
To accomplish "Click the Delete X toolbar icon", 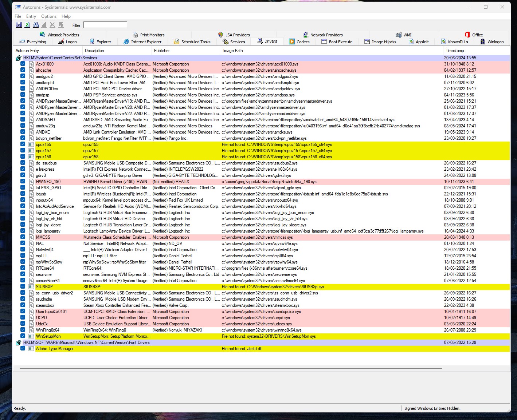I will (52, 25).
